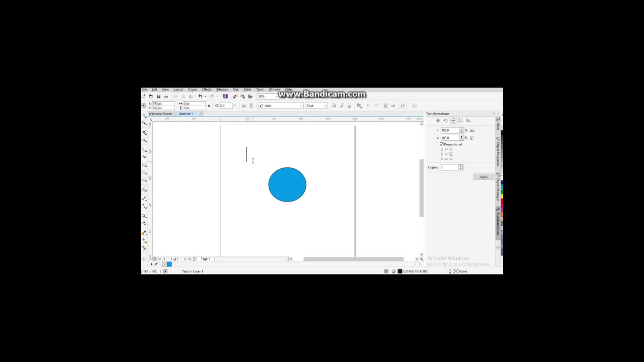
Task: Switch to the Welcome Screen tab
Action: coord(160,114)
